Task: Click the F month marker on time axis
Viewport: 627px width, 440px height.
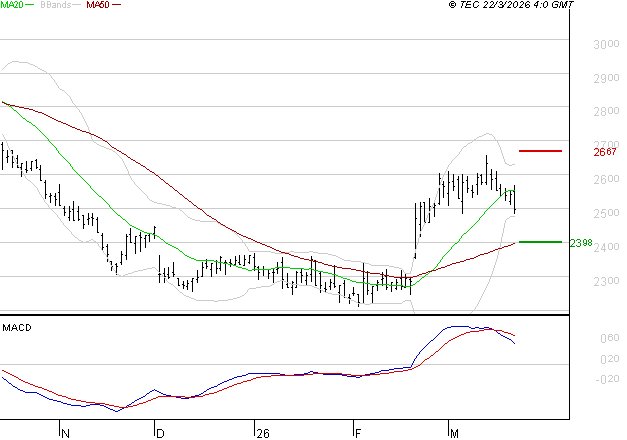Action: pyautogui.click(x=358, y=434)
